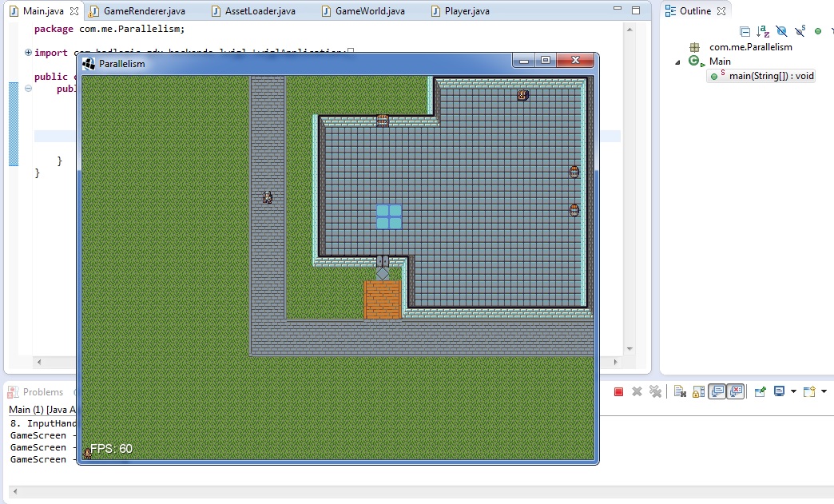Viewport: 834px width, 504px height.
Task: Minimize the editor area
Action: 618,9
